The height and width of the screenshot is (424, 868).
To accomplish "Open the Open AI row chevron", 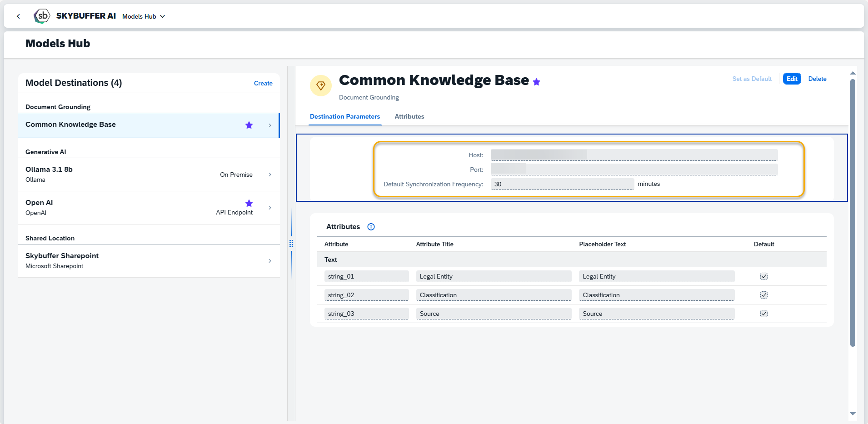I will click(x=270, y=208).
